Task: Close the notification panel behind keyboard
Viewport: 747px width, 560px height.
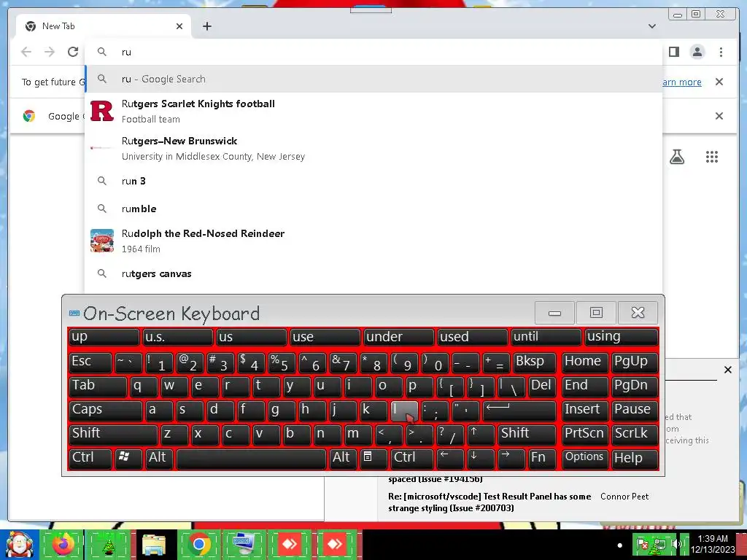Action: pyautogui.click(x=727, y=370)
